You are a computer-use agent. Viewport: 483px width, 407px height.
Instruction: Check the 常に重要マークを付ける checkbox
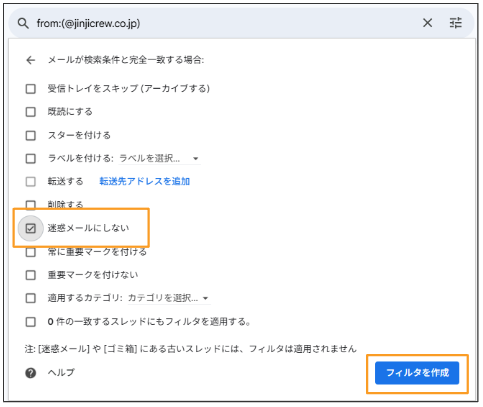pyautogui.click(x=31, y=252)
